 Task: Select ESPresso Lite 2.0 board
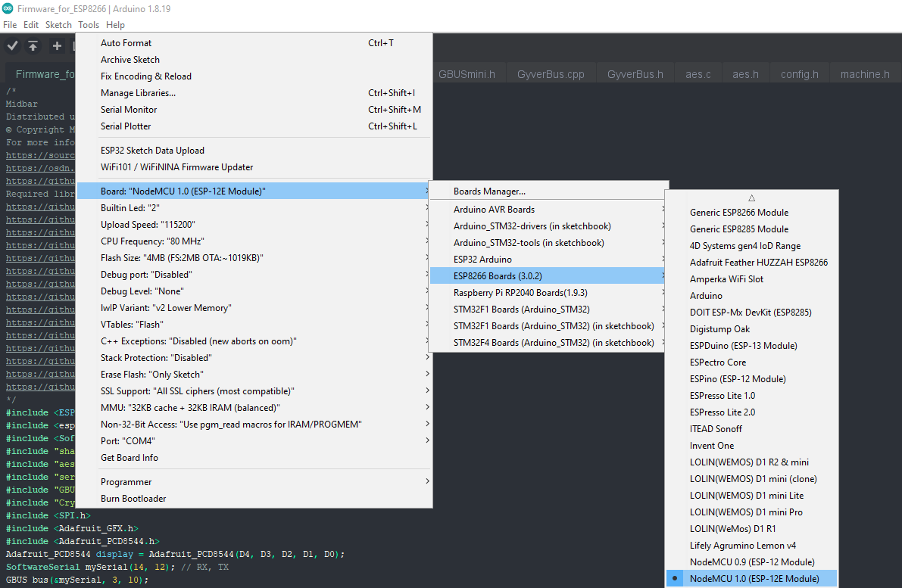(751, 412)
